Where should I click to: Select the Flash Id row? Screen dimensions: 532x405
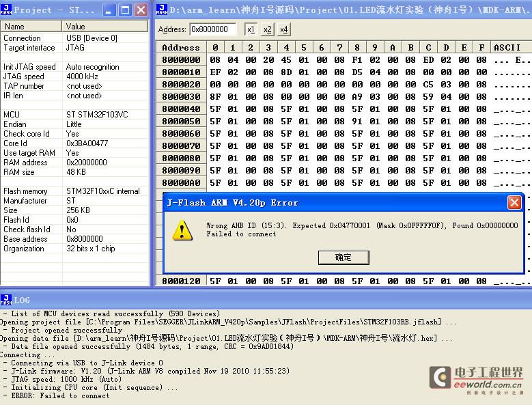click(74, 220)
